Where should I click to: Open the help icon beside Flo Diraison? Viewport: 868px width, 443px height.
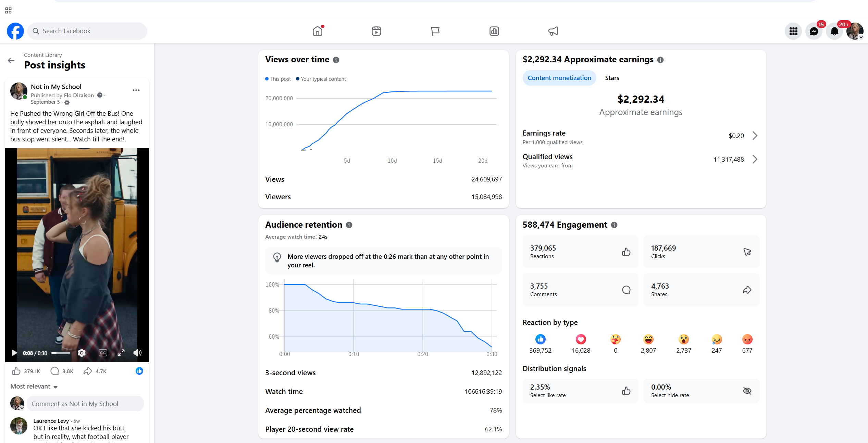pos(100,95)
